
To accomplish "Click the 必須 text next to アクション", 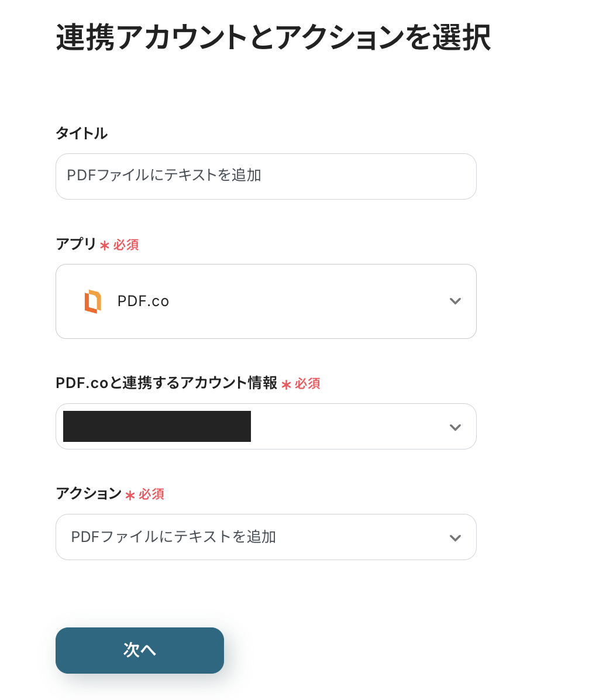I will point(151,495).
